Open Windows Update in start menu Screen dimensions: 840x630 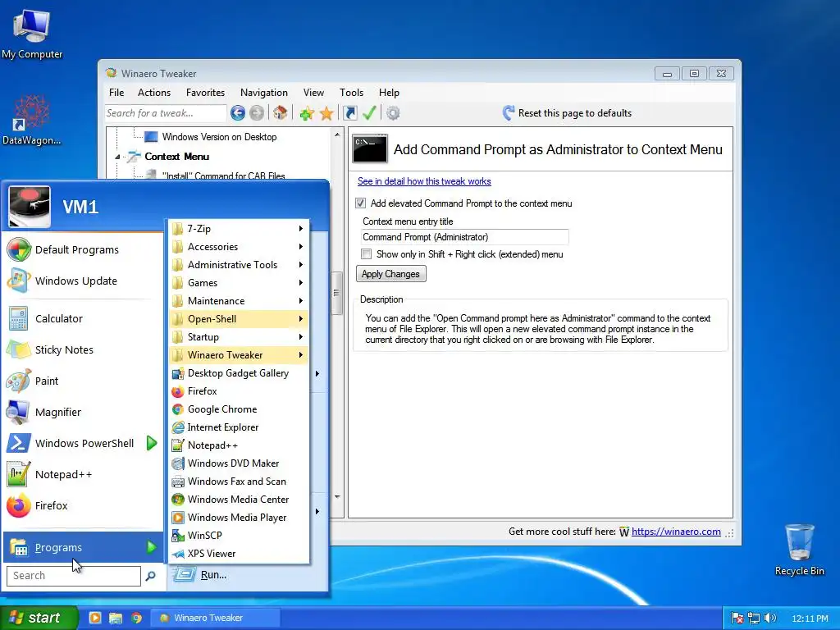coord(83,281)
